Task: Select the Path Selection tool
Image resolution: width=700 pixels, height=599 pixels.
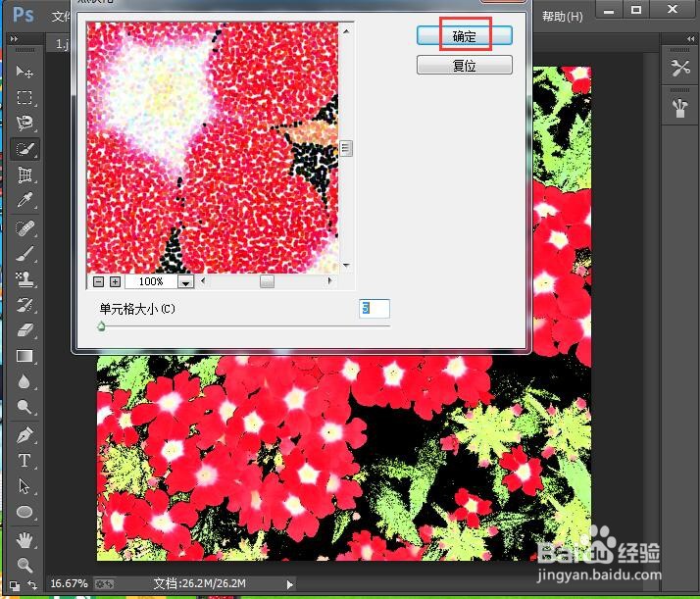Action: pyautogui.click(x=25, y=486)
